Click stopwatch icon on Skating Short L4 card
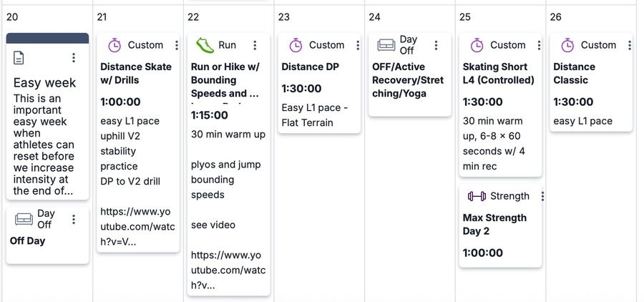 point(477,45)
